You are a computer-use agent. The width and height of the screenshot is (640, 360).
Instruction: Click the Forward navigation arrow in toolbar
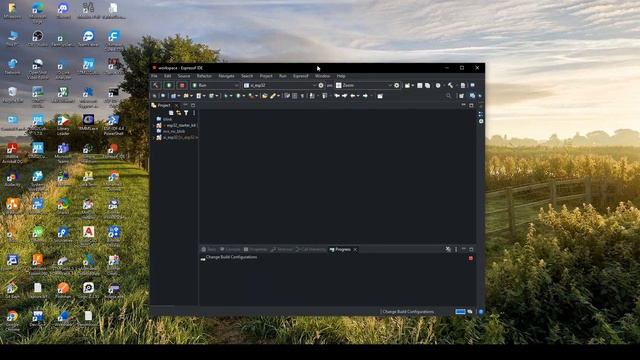[365, 96]
